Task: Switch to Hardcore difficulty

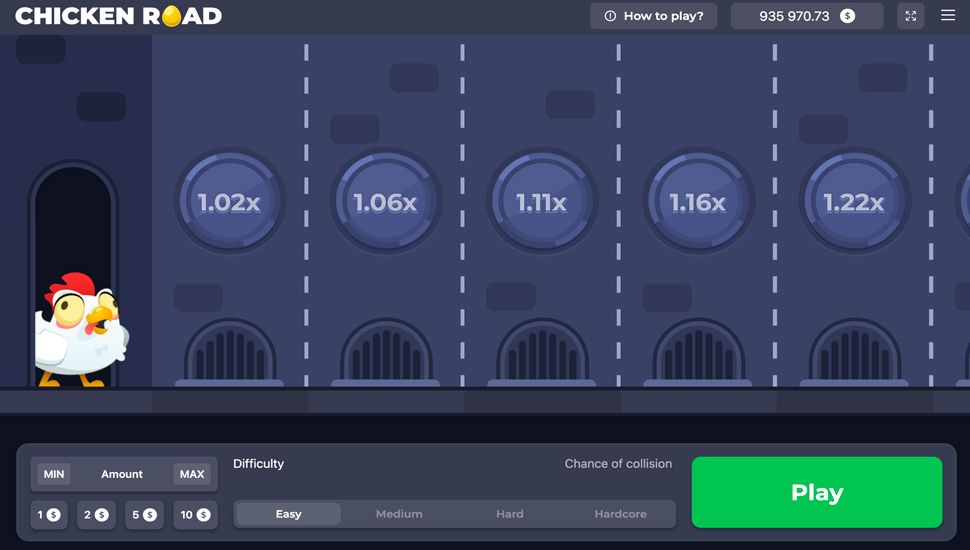Action: coord(620,514)
